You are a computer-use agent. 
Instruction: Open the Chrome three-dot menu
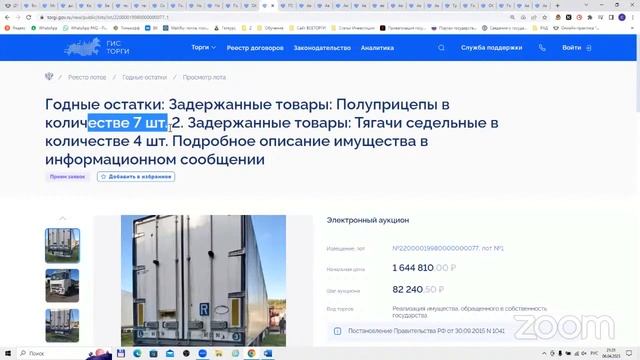click(x=633, y=18)
